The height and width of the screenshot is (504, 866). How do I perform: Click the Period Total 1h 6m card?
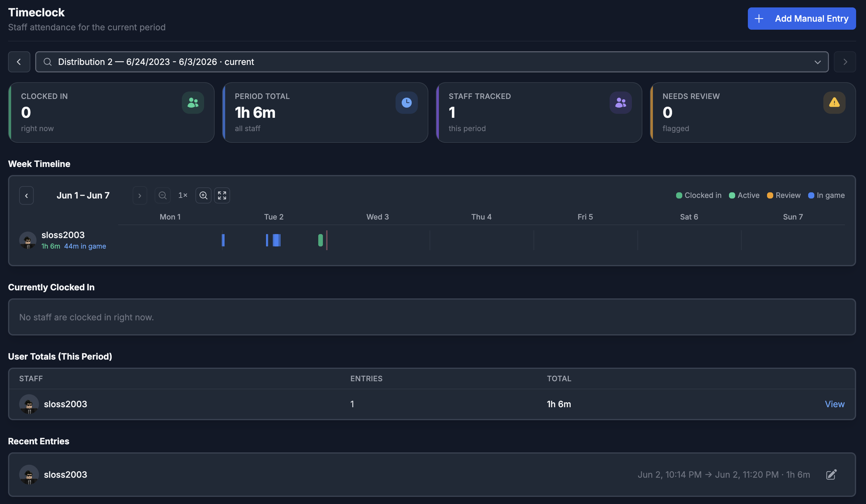coord(325,112)
